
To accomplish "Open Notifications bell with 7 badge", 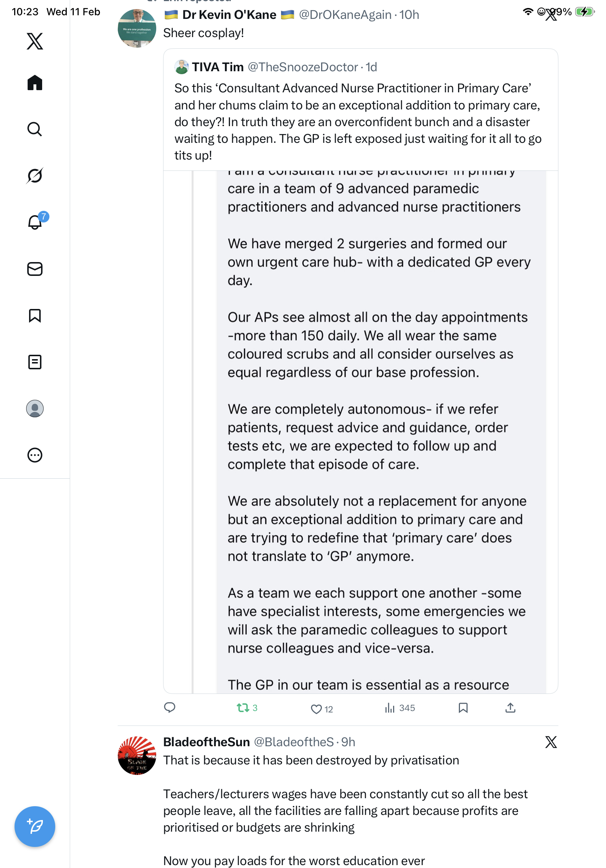I will pyautogui.click(x=35, y=222).
